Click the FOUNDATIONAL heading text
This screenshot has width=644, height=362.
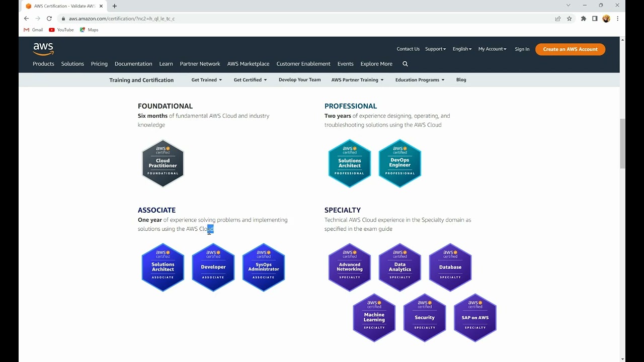[x=165, y=106]
